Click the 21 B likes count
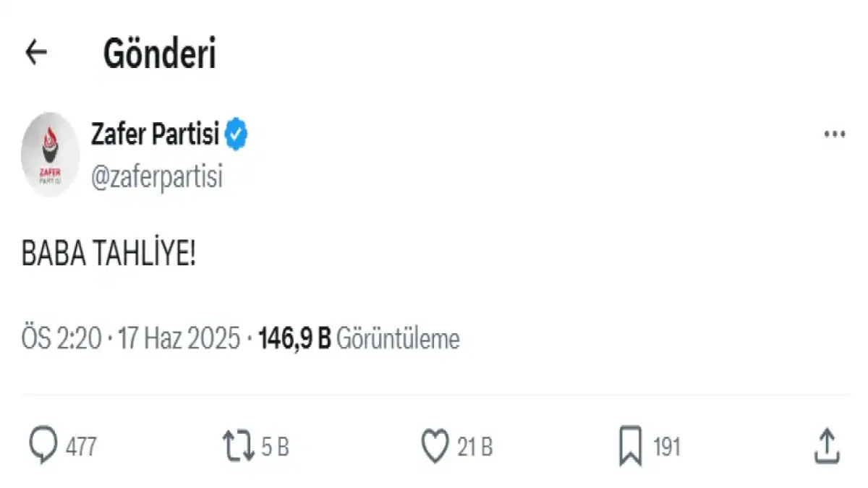The image size is (868, 488). [475, 448]
